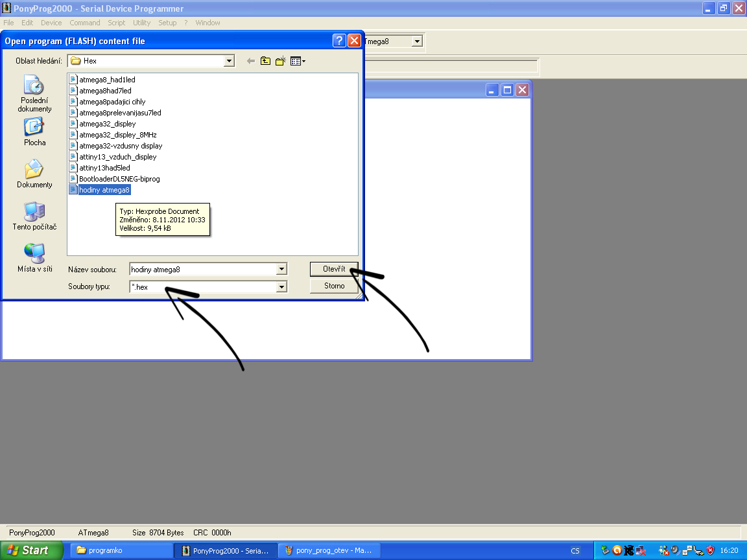Open Poslední dokumenty in places bar
The width and height of the screenshot is (747, 560).
[x=34, y=94]
